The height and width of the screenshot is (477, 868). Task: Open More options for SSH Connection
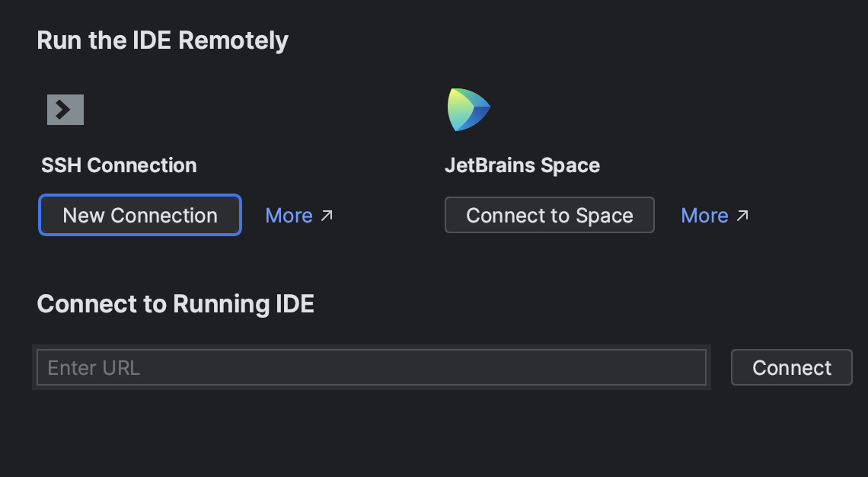coord(289,216)
